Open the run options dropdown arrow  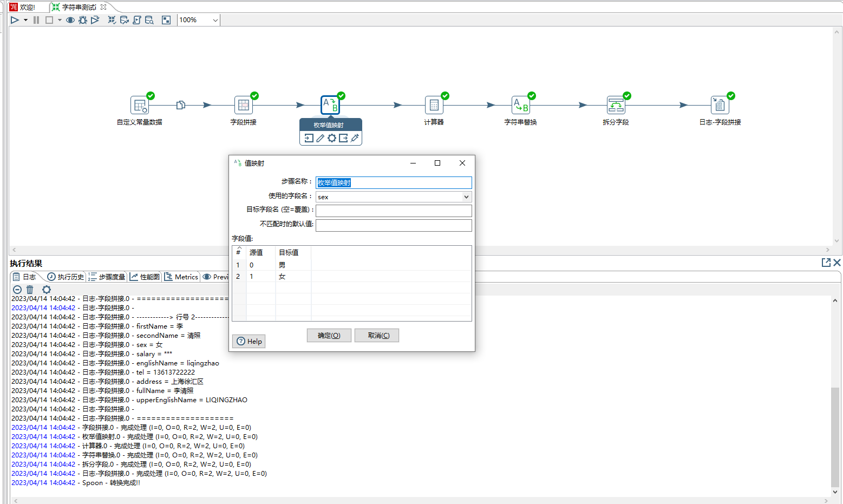[25, 20]
